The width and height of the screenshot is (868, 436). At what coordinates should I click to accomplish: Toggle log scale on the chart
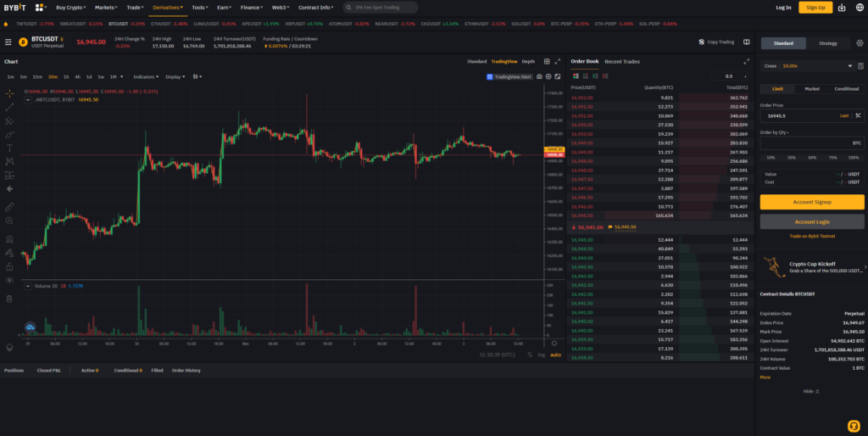click(x=542, y=355)
